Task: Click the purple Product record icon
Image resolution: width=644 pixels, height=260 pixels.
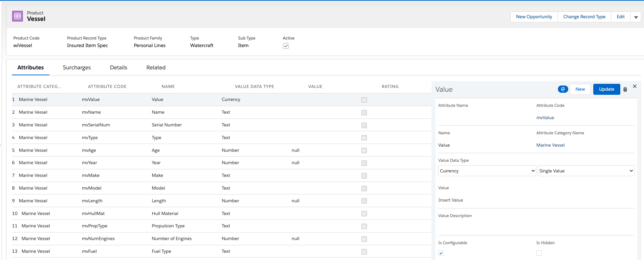Action: point(17,16)
